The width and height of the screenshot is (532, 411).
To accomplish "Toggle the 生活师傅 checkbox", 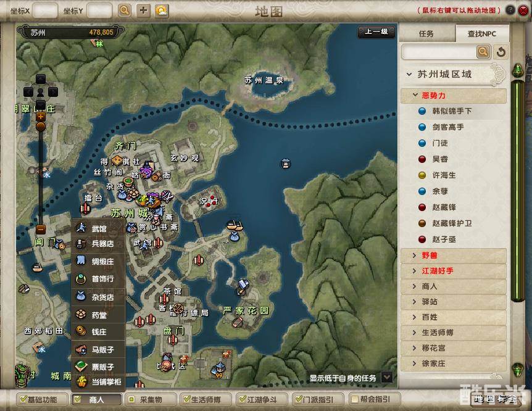I will [x=186, y=399].
